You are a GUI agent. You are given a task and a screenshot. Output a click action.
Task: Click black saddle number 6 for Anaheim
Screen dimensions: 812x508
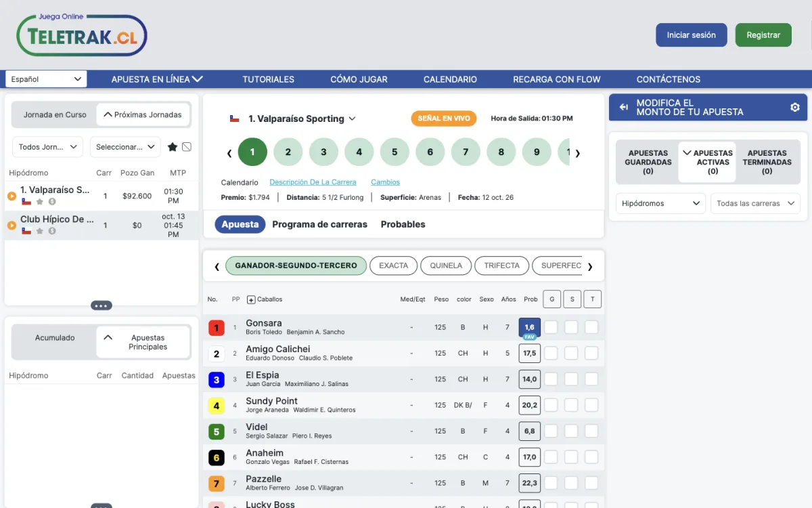217,458
